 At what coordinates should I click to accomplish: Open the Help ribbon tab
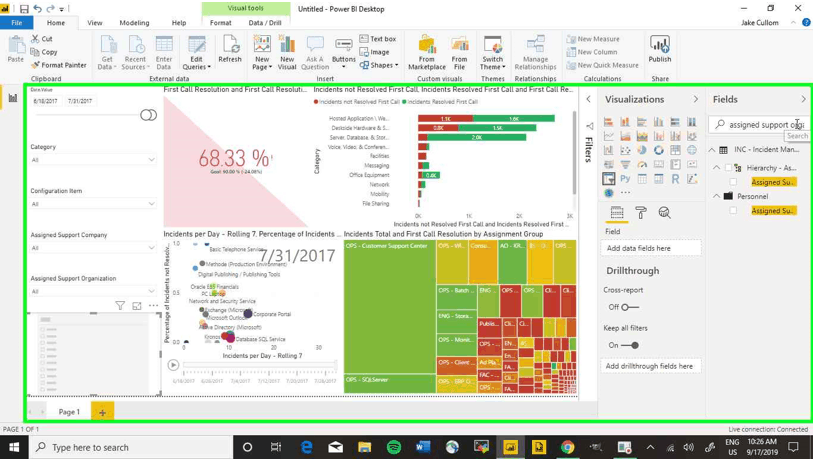(179, 23)
